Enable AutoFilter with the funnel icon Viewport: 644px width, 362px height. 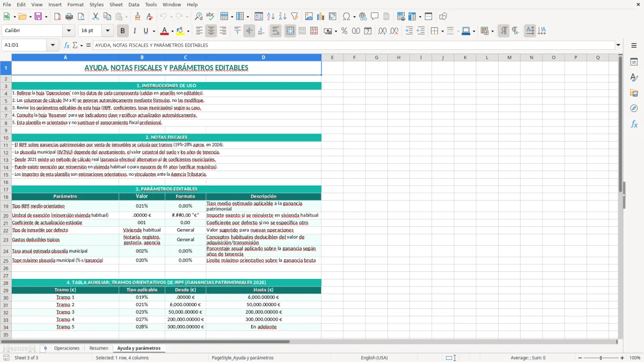(294, 17)
